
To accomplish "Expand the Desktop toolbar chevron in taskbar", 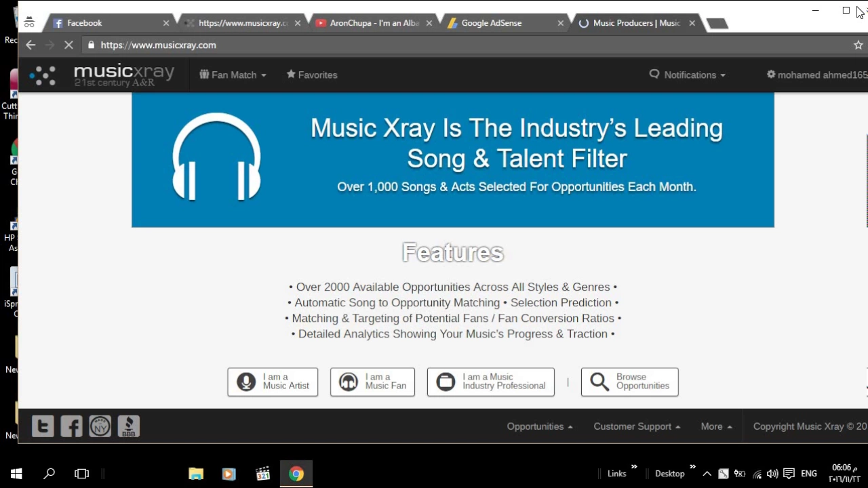I will click(x=692, y=466).
